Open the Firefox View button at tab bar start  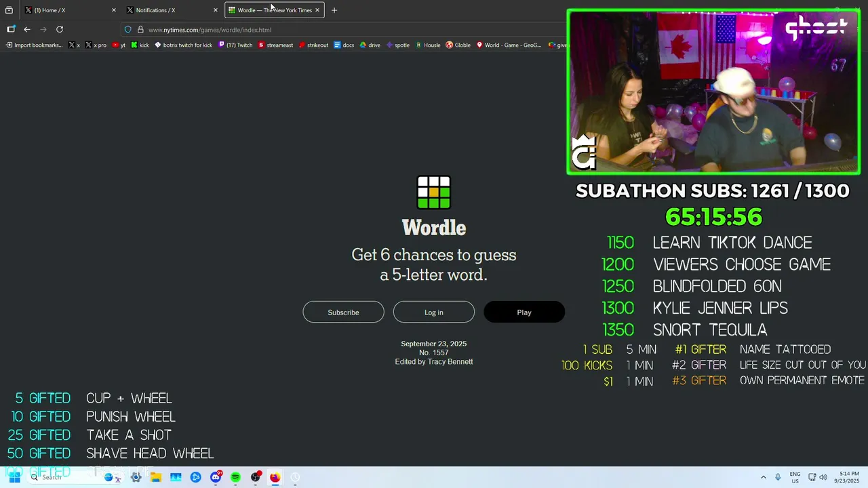coord(9,10)
